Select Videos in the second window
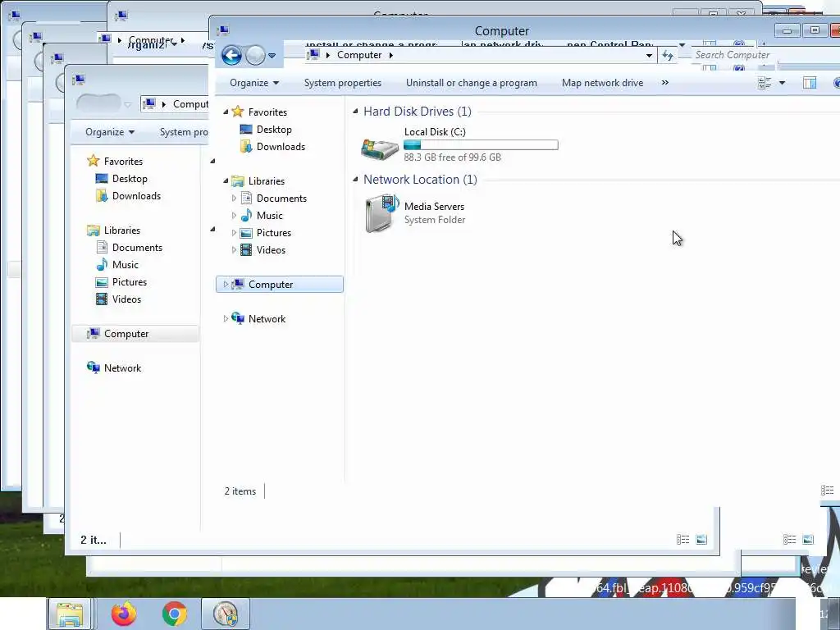Screen dimensions: 840x630 point(126,299)
